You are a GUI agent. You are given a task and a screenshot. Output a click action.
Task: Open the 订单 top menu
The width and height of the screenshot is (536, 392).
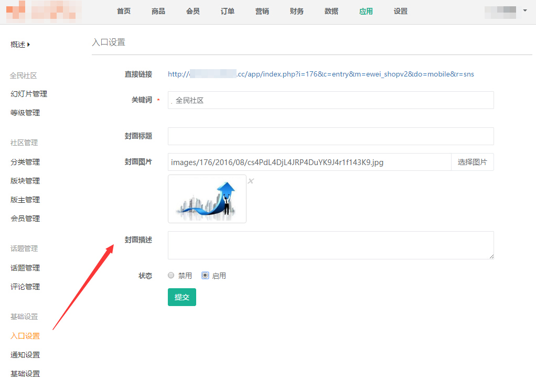coord(228,12)
